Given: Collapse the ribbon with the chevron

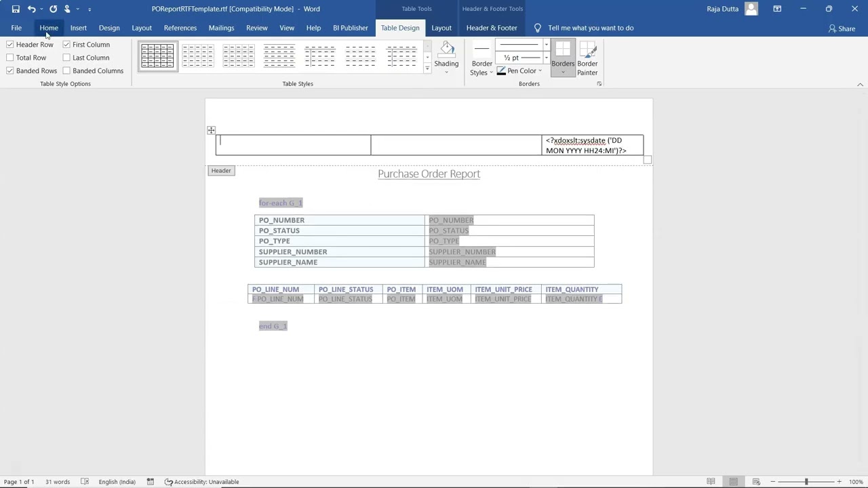Looking at the screenshot, I should 860,84.
